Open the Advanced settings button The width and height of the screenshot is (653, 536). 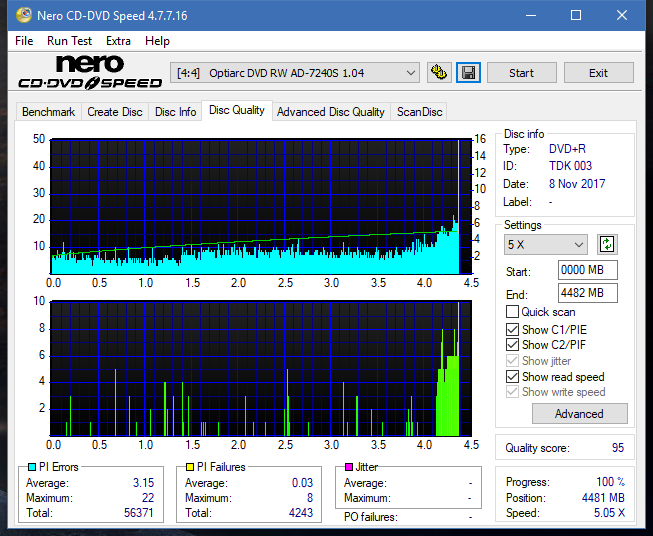pos(579,414)
